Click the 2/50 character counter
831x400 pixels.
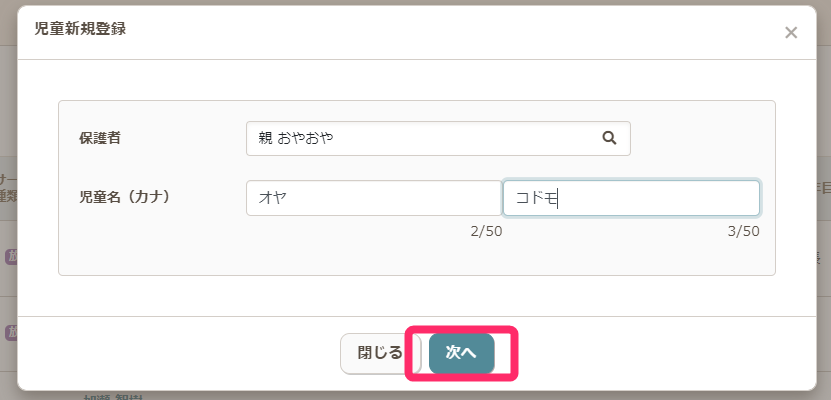point(486,231)
